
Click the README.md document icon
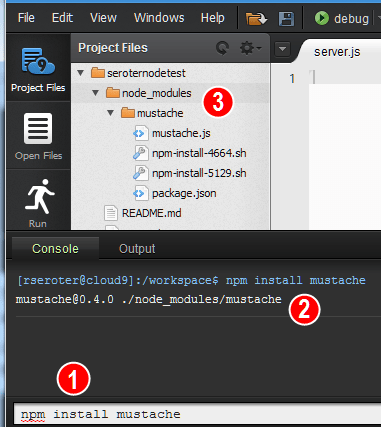[110, 213]
